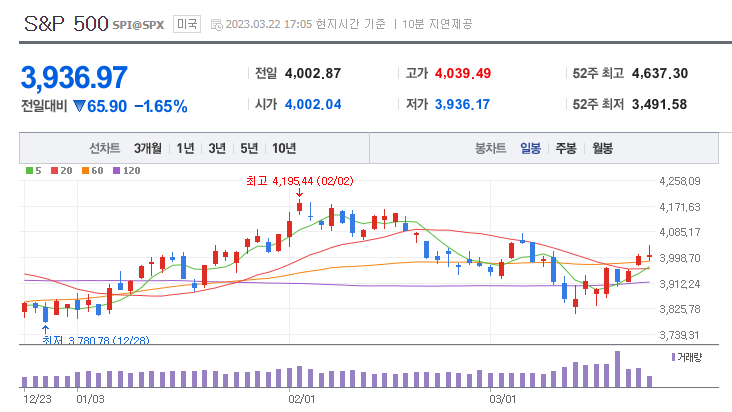Click the purple 거래량 volume legend marker
The image size is (732, 412).
[x=673, y=357]
